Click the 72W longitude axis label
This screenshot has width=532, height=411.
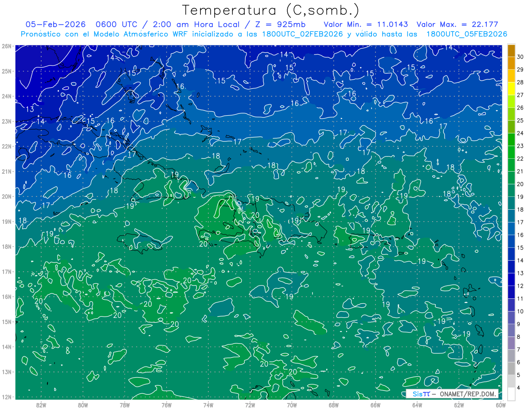250,405
